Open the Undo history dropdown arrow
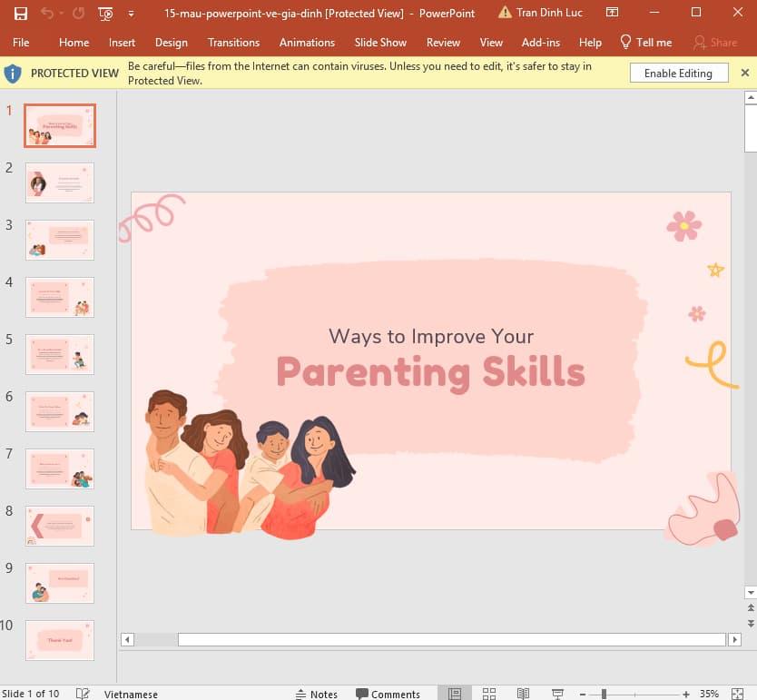Image resolution: width=757 pixels, height=700 pixels. coord(61,13)
